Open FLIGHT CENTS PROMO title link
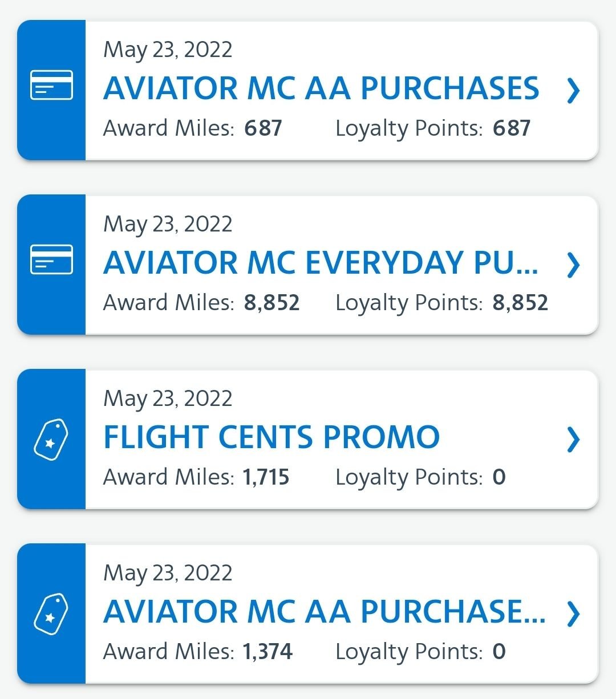This screenshot has width=616, height=699. coord(271,437)
